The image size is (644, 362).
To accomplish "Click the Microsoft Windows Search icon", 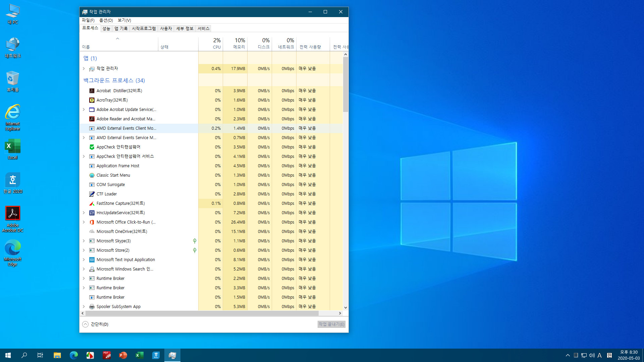I will 92,269.
